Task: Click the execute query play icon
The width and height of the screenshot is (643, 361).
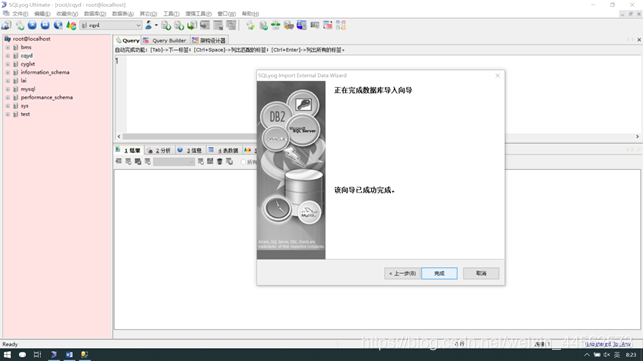Action: pos(32,25)
